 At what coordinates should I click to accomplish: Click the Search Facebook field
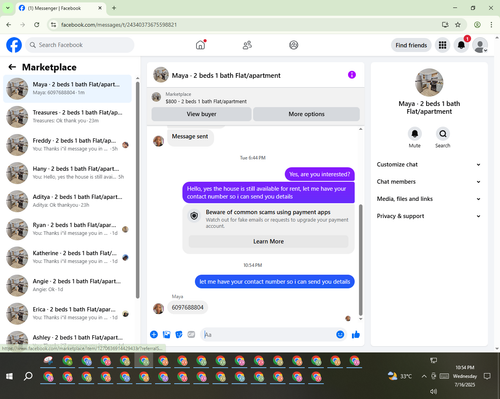tap(80, 45)
